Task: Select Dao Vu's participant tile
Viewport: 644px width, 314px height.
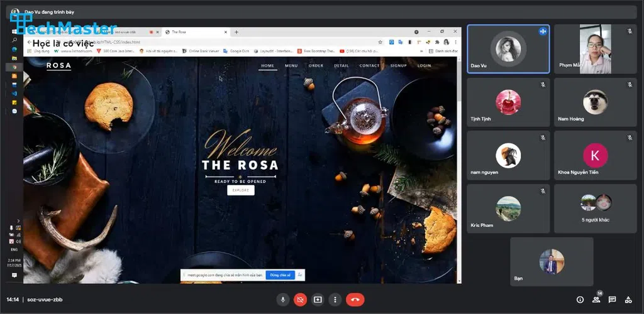Action: 508,49
